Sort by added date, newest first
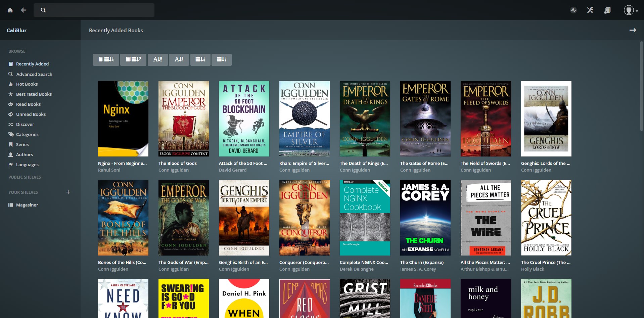 [x=106, y=59]
